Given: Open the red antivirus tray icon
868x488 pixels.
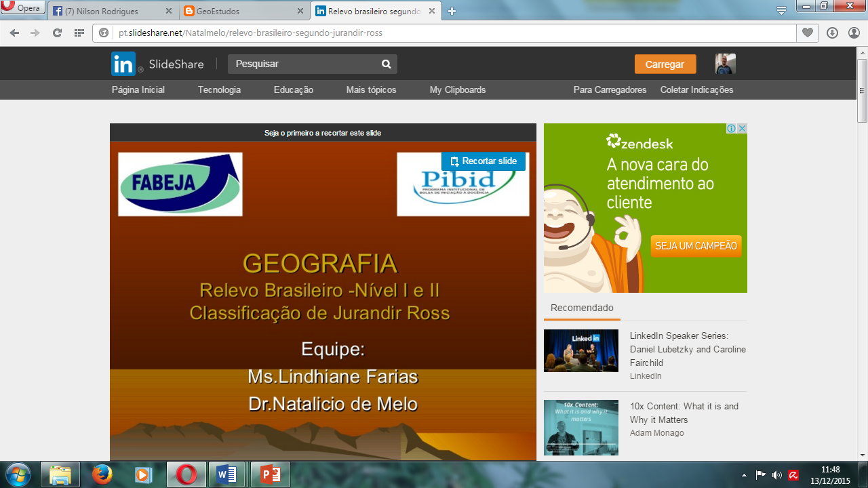Looking at the screenshot, I should pos(793,475).
